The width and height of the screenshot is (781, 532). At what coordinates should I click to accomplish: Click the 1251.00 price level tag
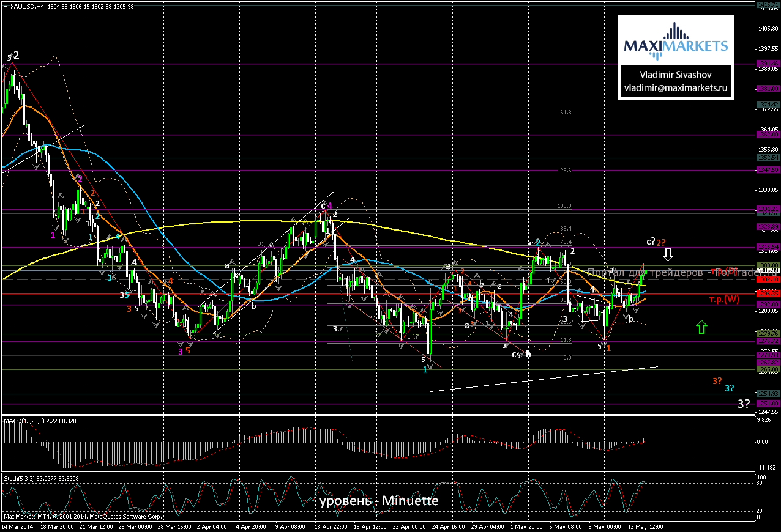[x=768, y=404]
